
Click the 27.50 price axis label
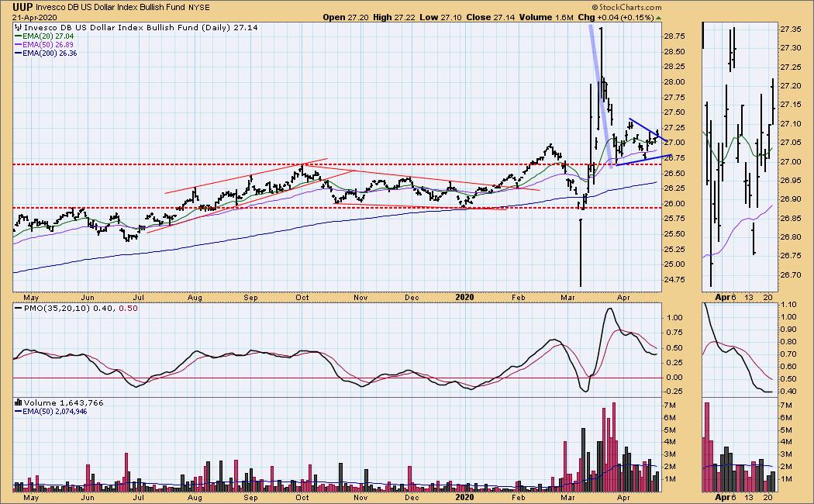[674, 112]
